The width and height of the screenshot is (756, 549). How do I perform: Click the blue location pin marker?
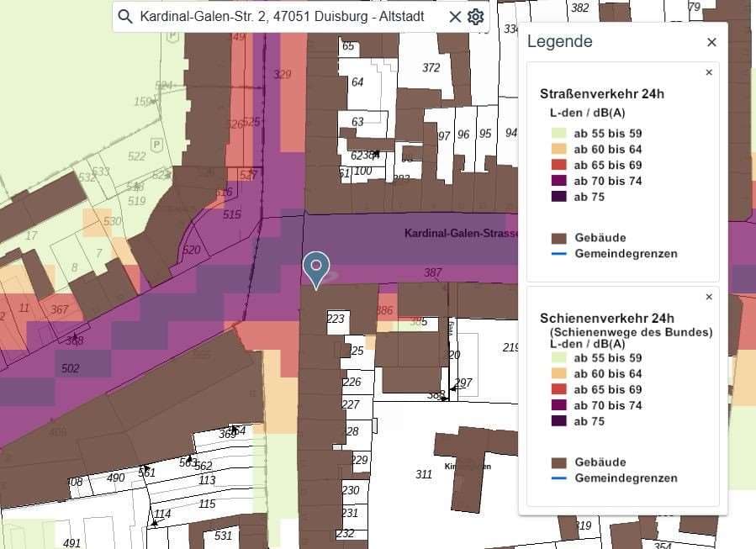click(316, 267)
